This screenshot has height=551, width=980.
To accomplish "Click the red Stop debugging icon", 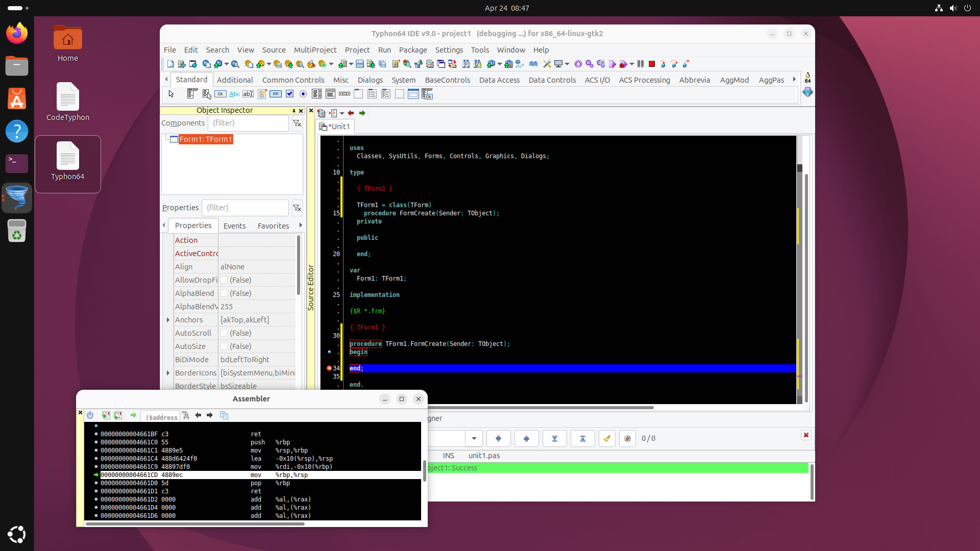I will (x=652, y=64).
